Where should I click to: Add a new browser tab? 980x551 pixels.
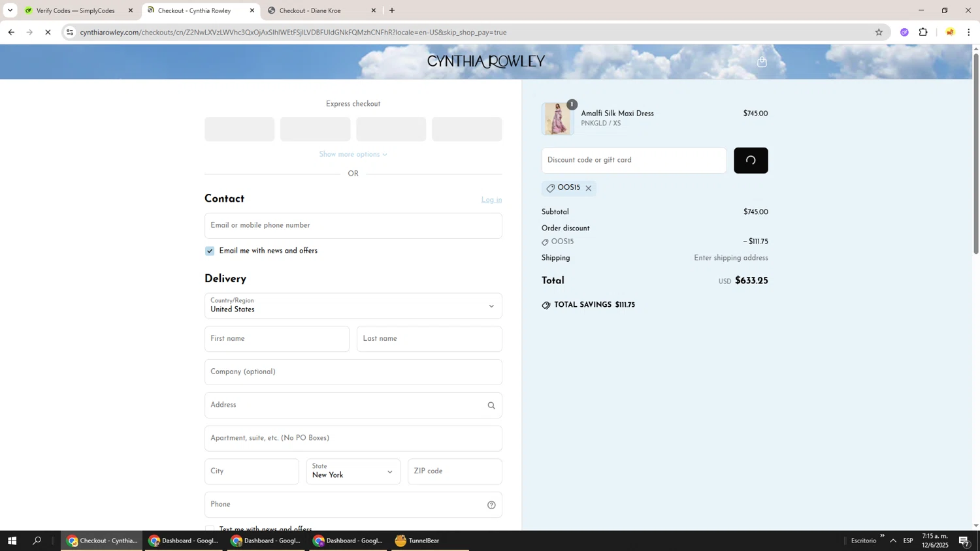(x=392, y=10)
